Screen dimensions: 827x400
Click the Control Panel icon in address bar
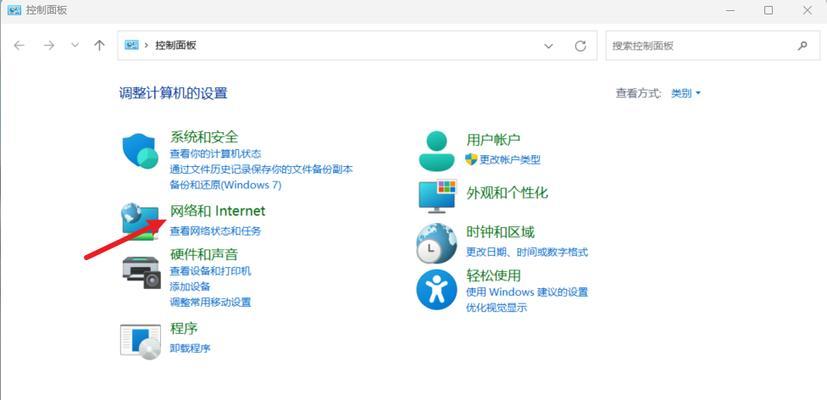tap(131, 45)
